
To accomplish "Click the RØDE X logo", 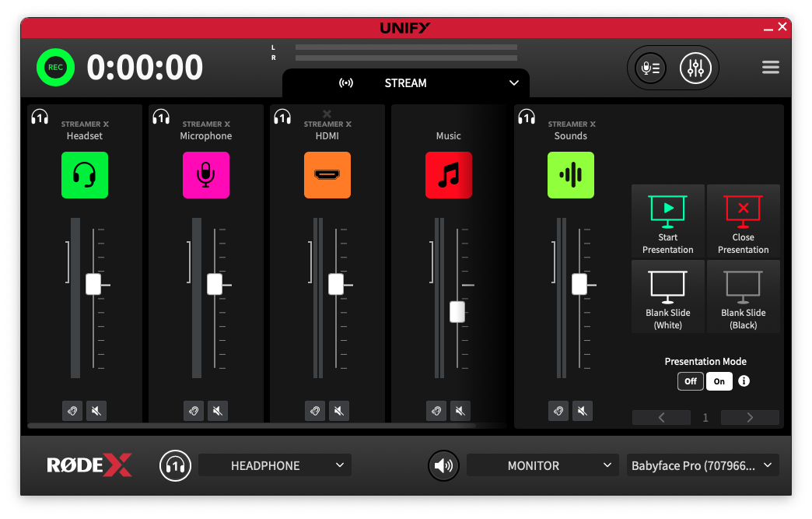I will [x=89, y=465].
